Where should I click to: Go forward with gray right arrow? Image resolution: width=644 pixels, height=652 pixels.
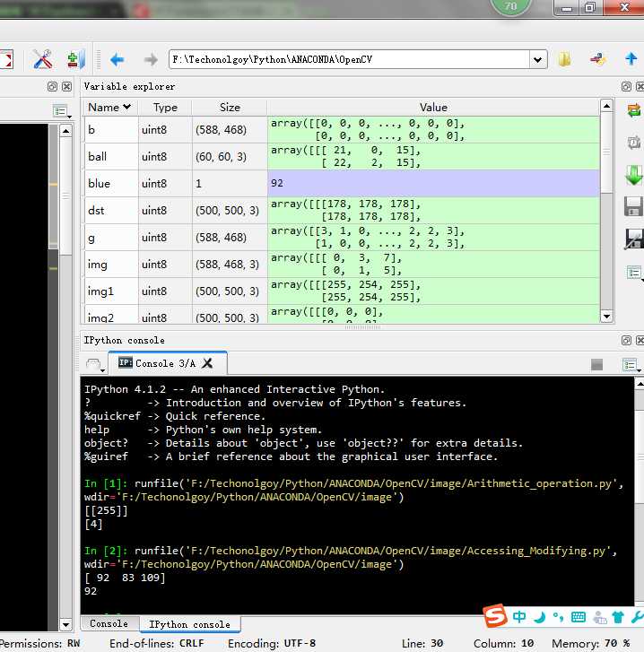[x=151, y=60]
